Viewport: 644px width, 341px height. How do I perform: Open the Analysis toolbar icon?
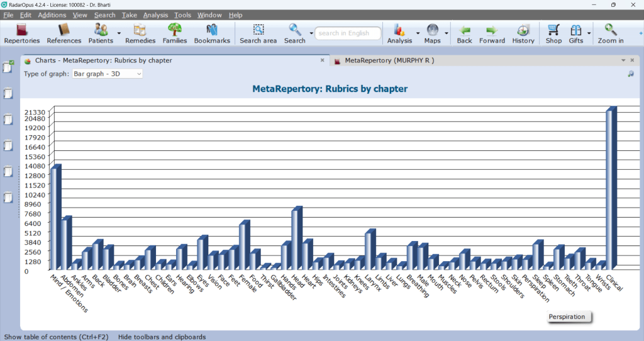399,34
